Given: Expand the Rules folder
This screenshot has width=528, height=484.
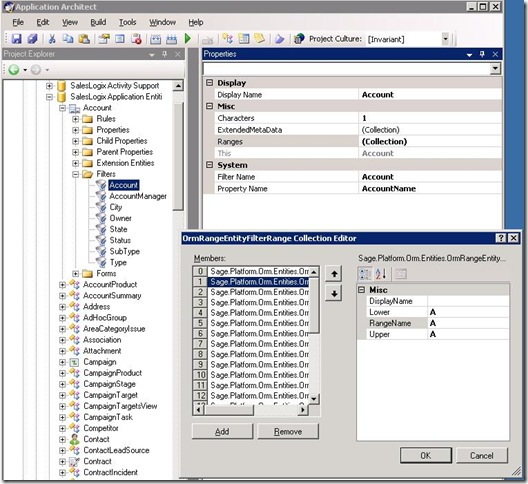Looking at the screenshot, I should [x=75, y=119].
